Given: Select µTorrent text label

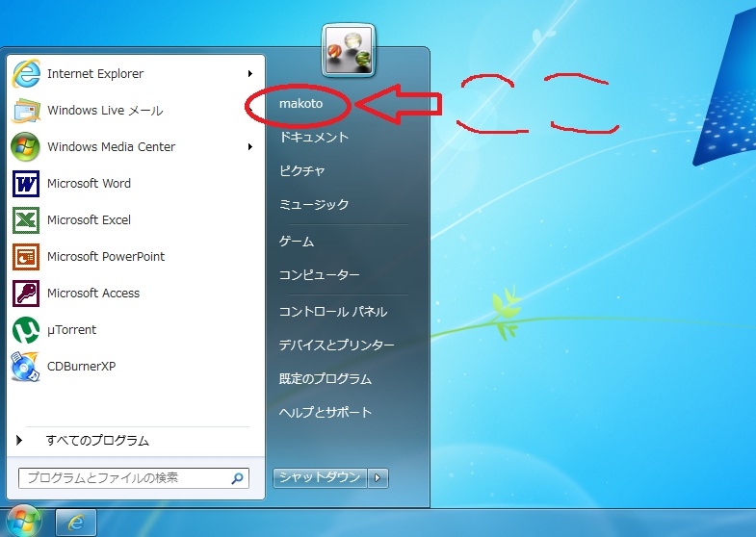Looking at the screenshot, I should 72,330.
